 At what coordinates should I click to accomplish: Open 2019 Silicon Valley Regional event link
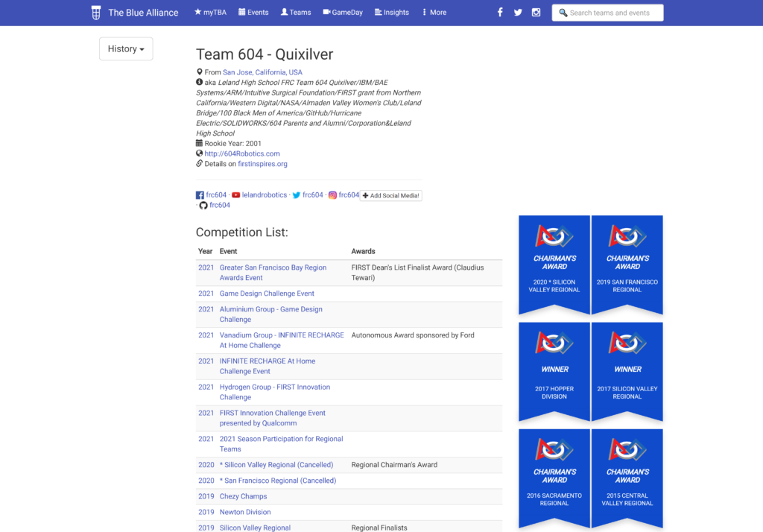[255, 528]
